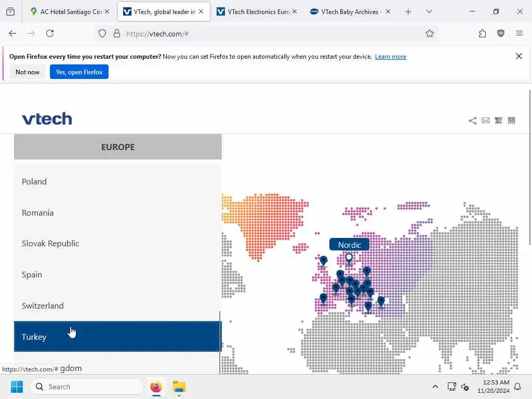Close the AC Hotel Santiago tab
Image resolution: width=532 pixels, height=399 pixels.
pos(107,11)
